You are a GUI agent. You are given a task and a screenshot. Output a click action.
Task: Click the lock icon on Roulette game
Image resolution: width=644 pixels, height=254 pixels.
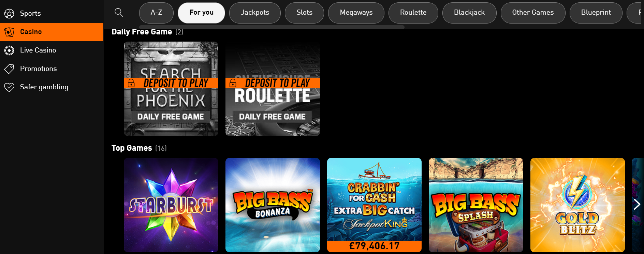point(233,83)
